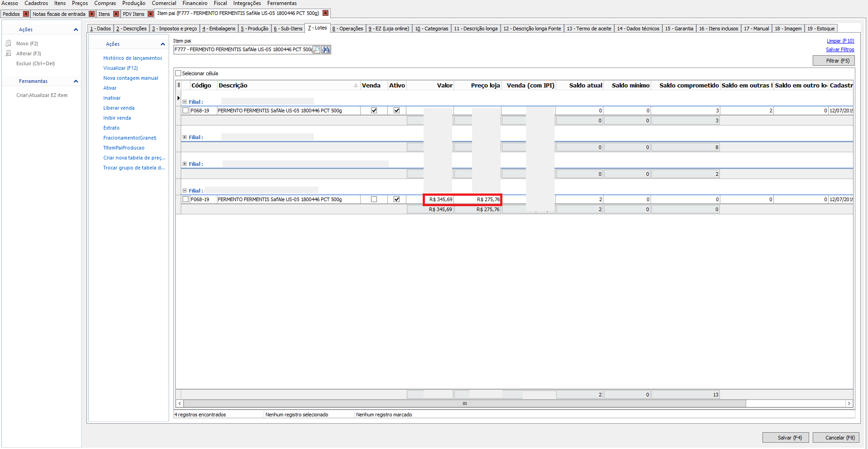868x449 pixels.
Task: Open Histórico de lançamentos link
Action: point(133,58)
